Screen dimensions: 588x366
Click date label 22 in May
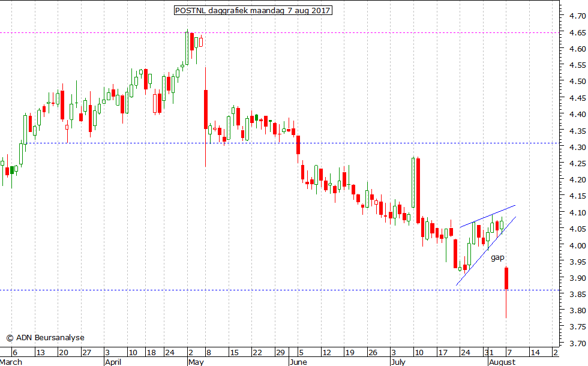(257, 353)
